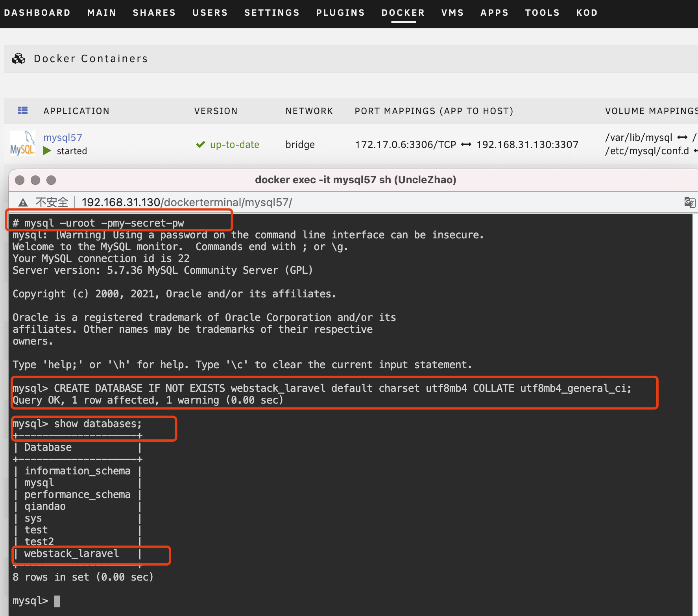Click the Version column header
The height and width of the screenshot is (616, 698).
216,111
